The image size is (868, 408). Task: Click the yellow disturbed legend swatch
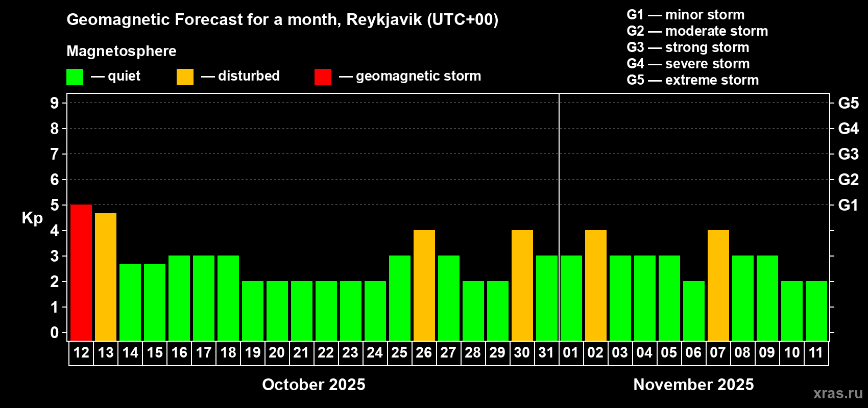185,77
